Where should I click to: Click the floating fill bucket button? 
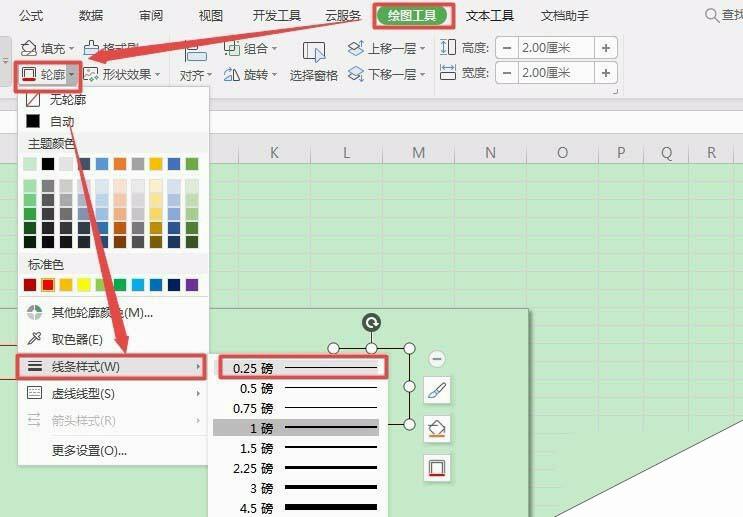[437, 429]
